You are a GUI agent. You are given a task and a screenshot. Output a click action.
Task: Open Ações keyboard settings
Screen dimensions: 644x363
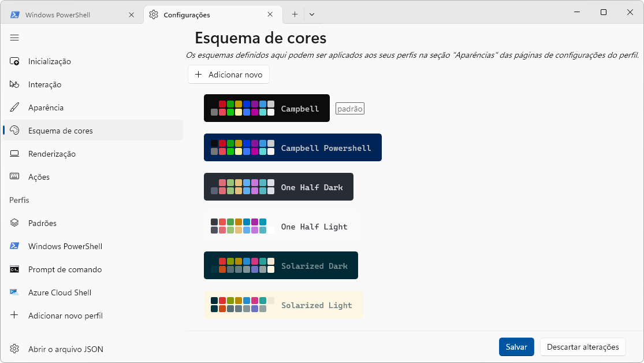click(x=39, y=177)
